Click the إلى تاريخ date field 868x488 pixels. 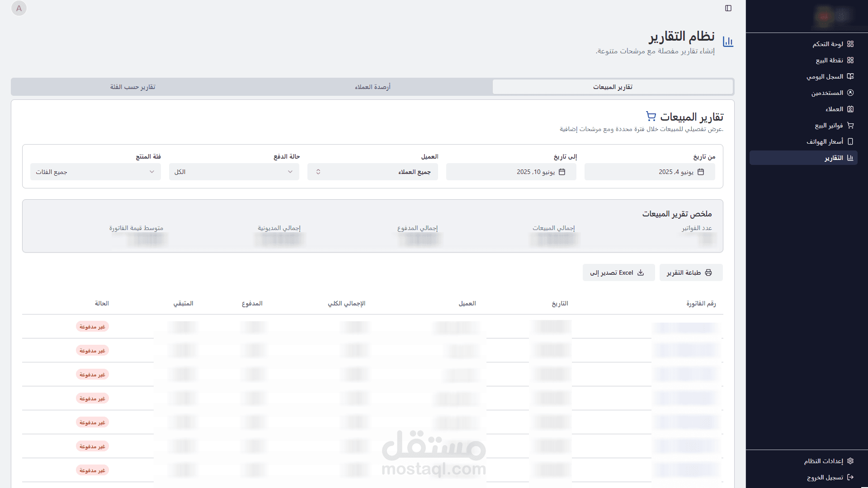click(511, 172)
